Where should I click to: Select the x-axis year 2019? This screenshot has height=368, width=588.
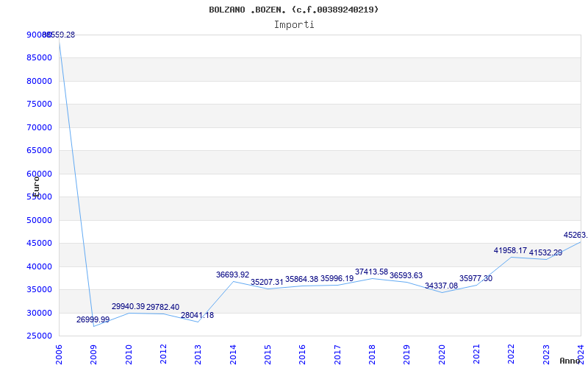(x=407, y=355)
